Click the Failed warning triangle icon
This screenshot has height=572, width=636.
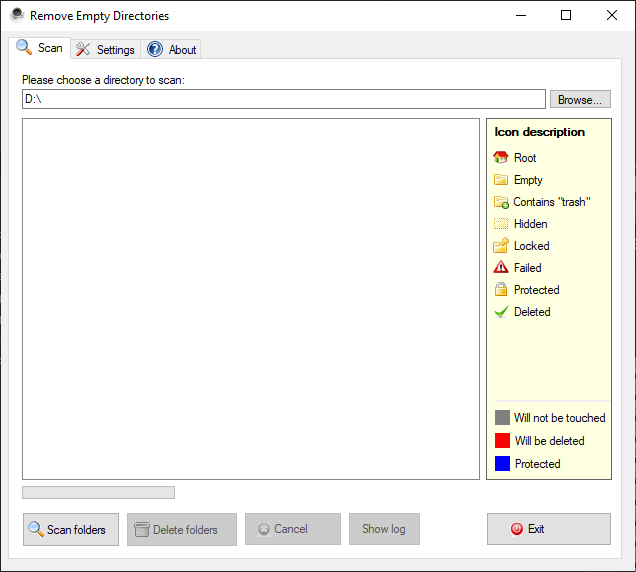(x=501, y=268)
